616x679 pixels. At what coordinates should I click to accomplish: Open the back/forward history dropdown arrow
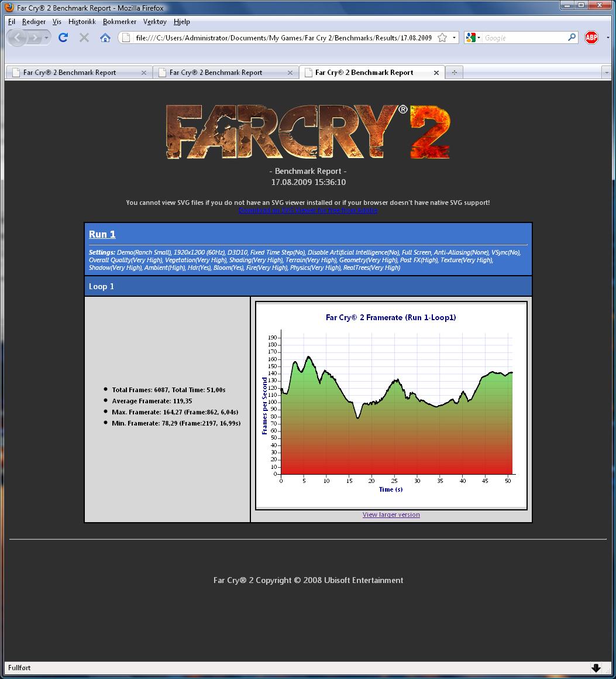click(x=46, y=38)
